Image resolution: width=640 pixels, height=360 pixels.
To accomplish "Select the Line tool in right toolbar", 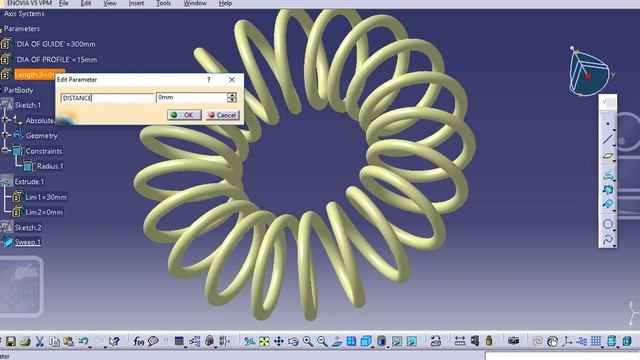I will pos(607,139).
